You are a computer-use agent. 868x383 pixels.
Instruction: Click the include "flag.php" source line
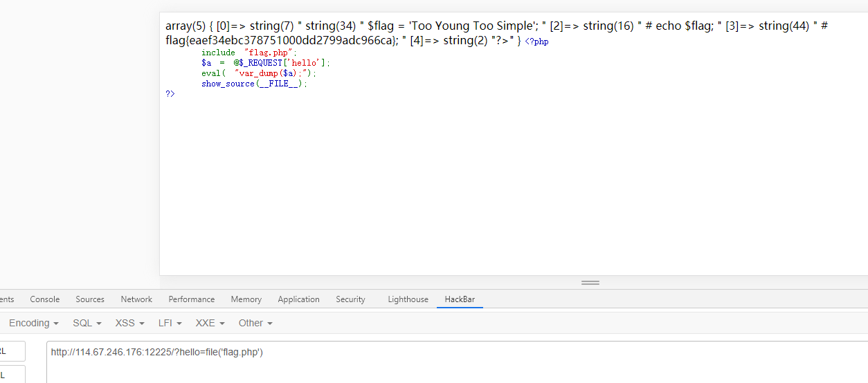click(249, 53)
